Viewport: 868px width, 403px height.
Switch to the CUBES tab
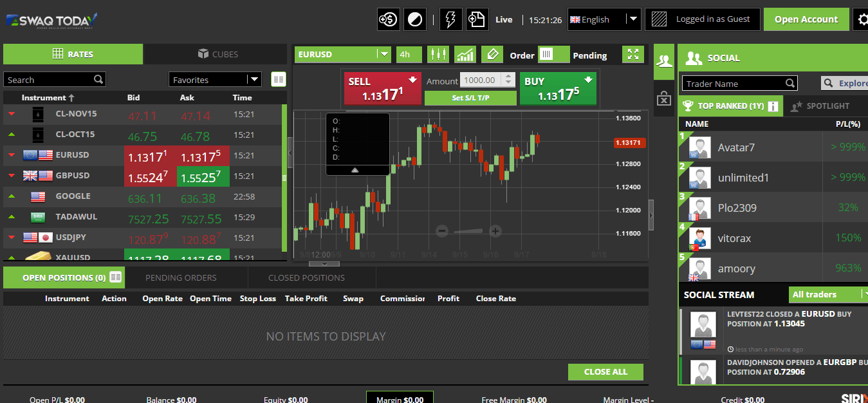point(216,54)
